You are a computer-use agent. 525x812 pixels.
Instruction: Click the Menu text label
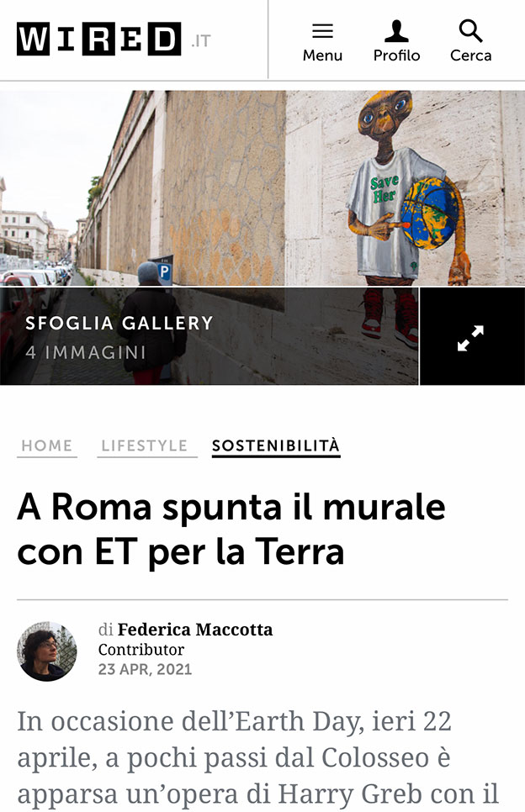coord(322,55)
